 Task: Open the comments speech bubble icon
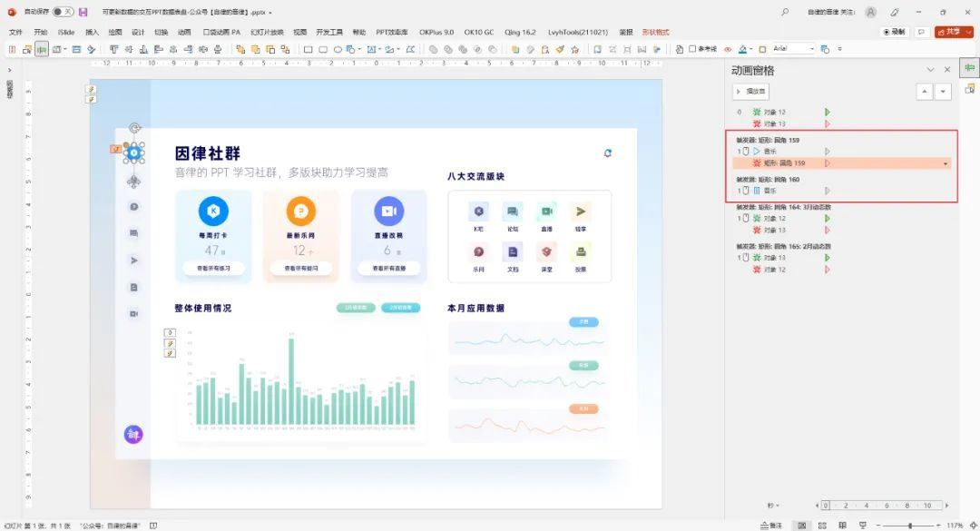click(921, 32)
